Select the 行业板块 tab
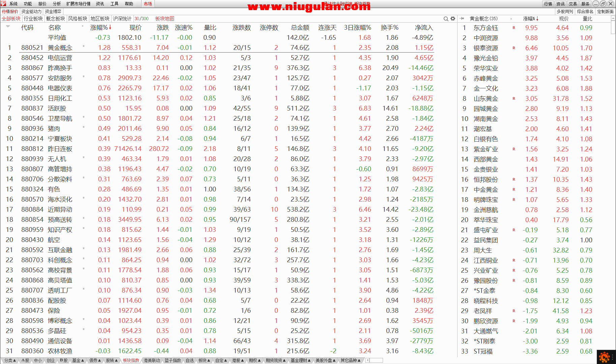616x364 pixels. coord(33,19)
